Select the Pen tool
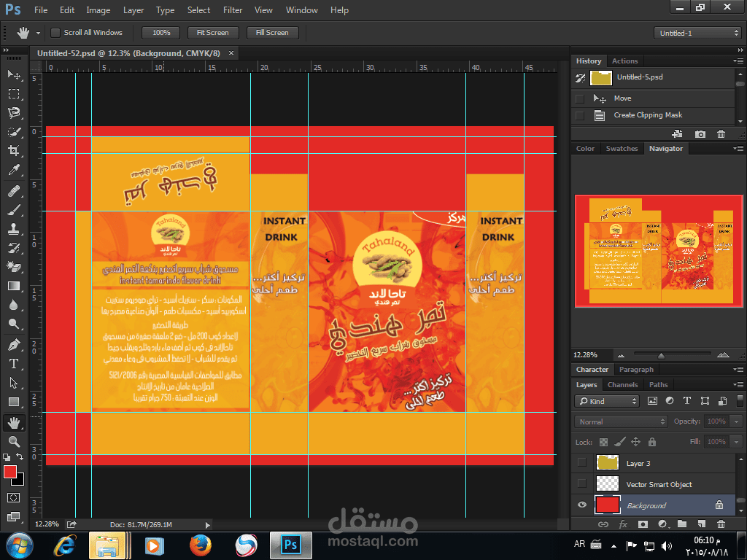The height and width of the screenshot is (560, 747). tap(14, 344)
